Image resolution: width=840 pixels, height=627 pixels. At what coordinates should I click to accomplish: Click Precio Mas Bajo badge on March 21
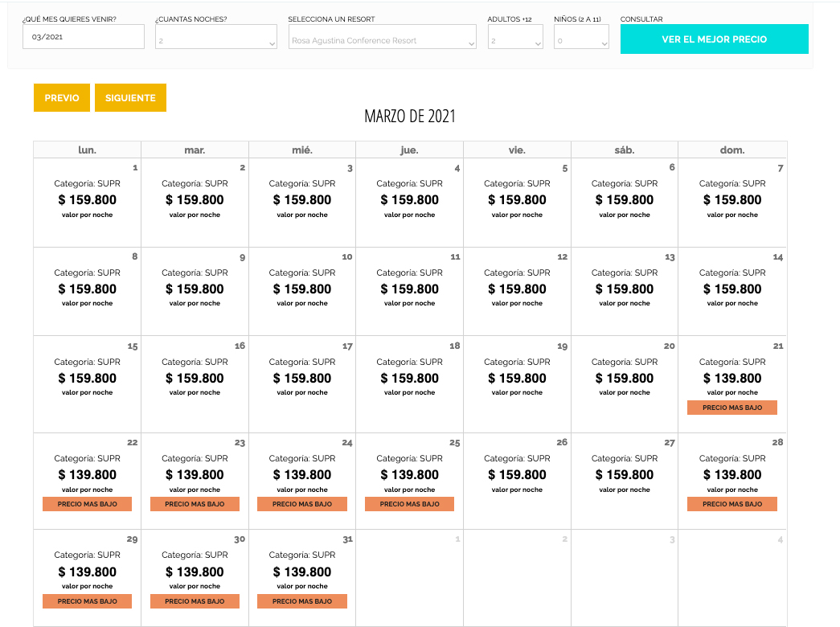[x=731, y=408]
